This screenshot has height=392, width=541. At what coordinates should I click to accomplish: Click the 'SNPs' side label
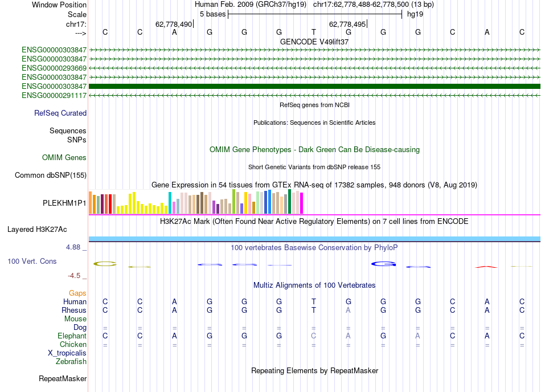coord(77,140)
